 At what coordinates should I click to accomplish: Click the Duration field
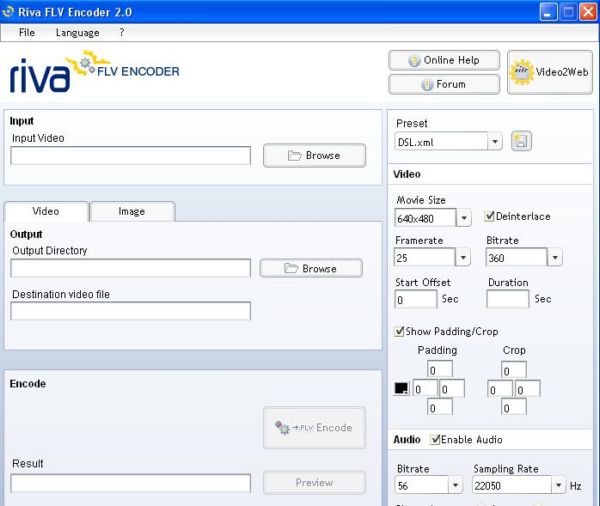pyautogui.click(x=508, y=299)
